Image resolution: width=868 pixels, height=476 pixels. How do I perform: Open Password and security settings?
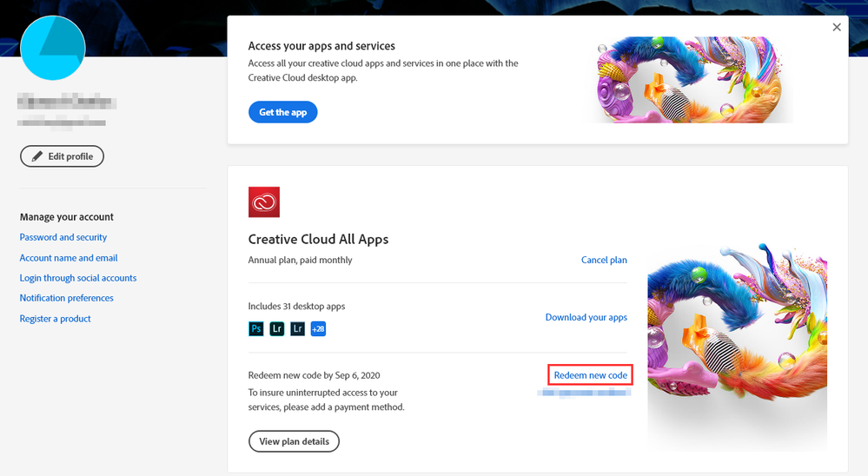pos(63,237)
